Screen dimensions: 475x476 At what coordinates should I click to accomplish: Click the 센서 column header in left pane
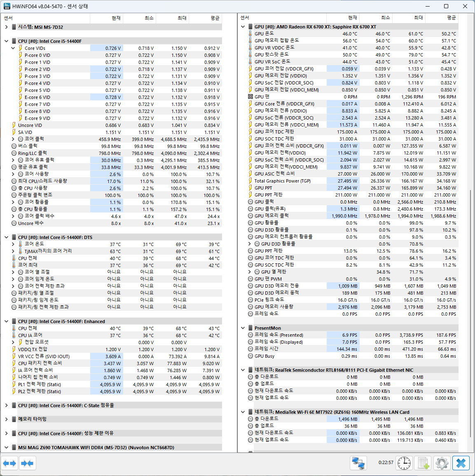tap(46, 18)
